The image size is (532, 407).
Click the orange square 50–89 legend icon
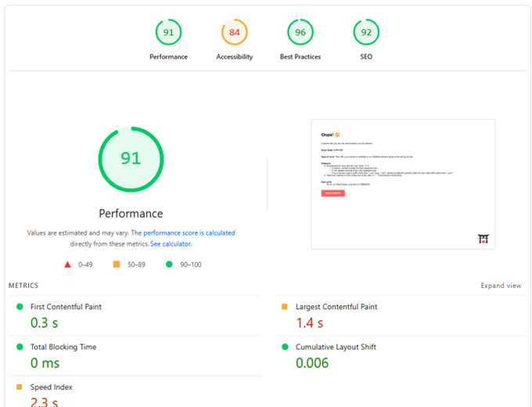[116, 265]
